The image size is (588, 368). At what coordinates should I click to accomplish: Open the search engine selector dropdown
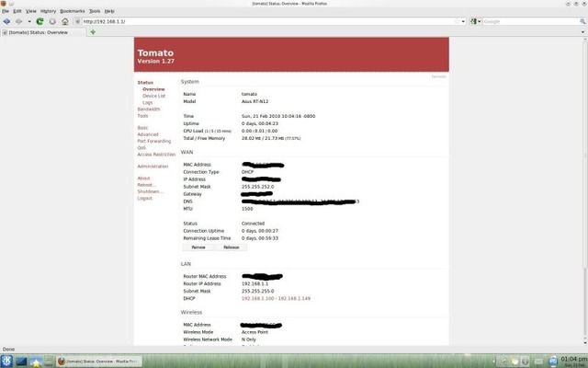coord(475,21)
